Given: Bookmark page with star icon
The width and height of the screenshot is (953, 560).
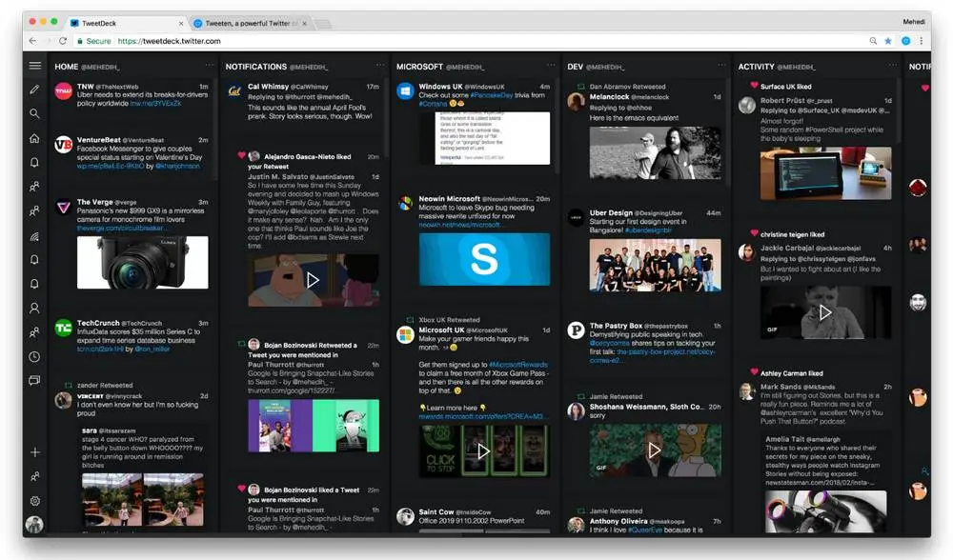Looking at the screenshot, I should point(888,41).
